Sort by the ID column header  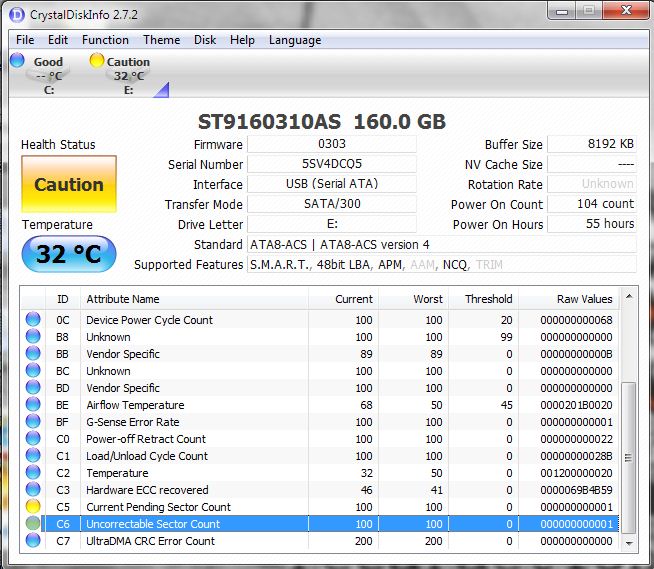(63, 299)
